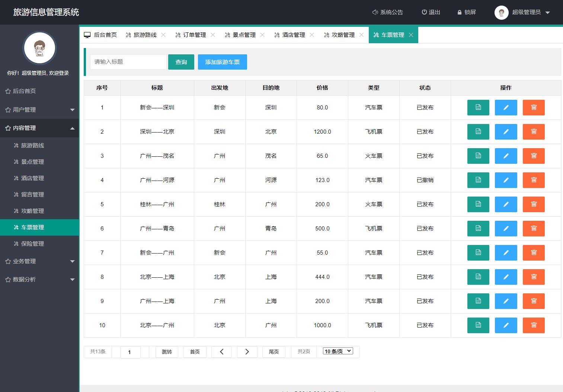Switch to the 景点管理 tab
This screenshot has width=563, height=392.
pos(244,35)
